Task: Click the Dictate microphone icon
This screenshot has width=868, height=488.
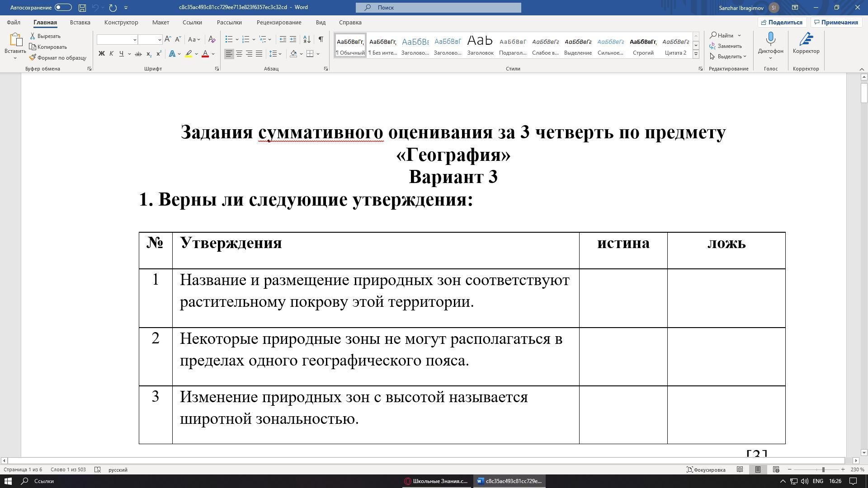Action: click(770, 39)
